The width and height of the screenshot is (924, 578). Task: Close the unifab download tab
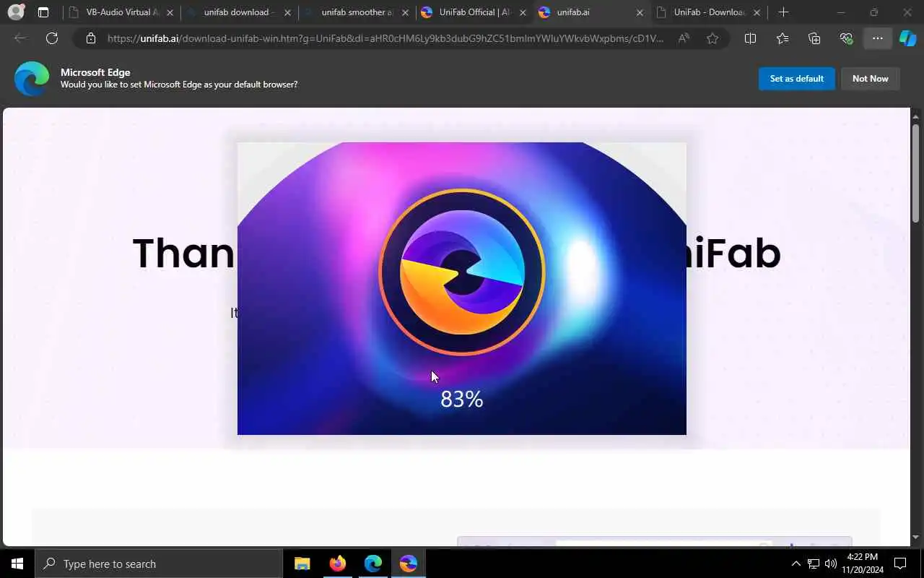pyautogui.click(x=287, y=12)
